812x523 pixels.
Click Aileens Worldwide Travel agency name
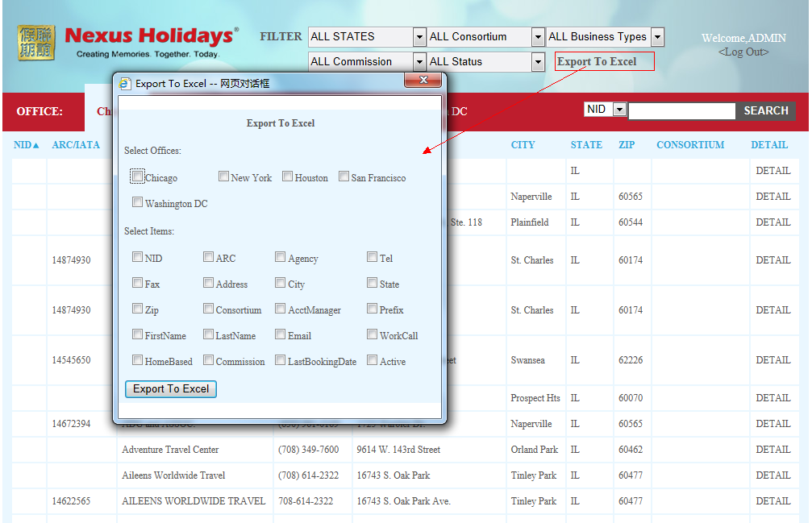173,475
